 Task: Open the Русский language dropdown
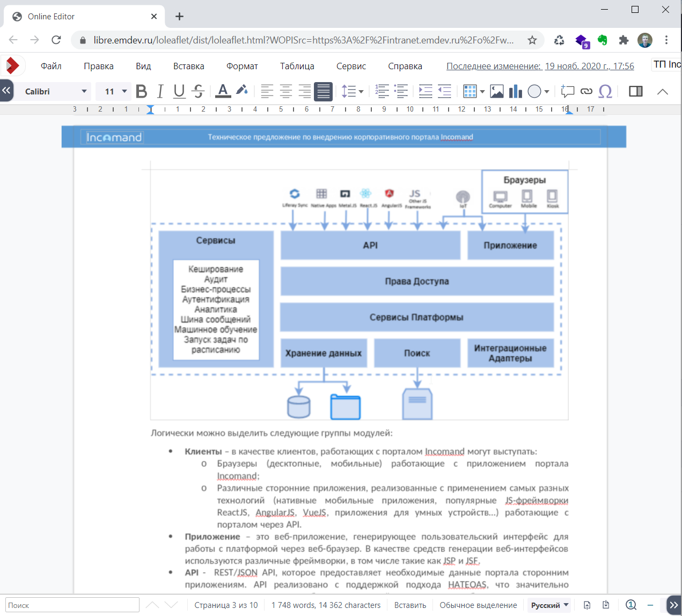(x=550, y=605)
